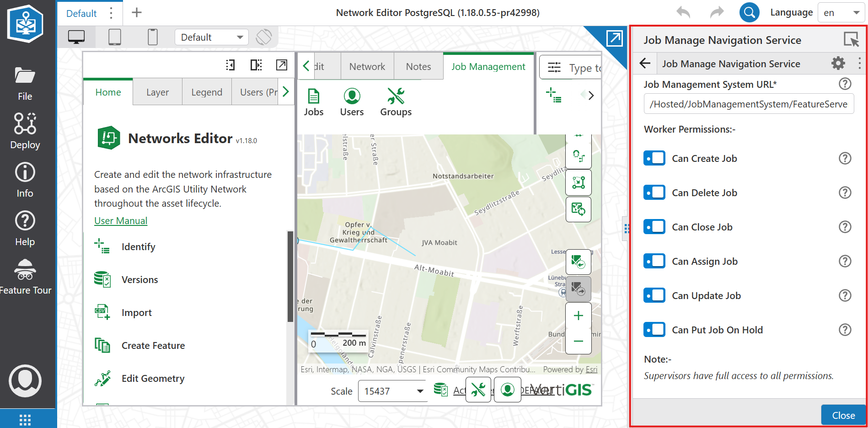Click the Home panel vertical scrollbar
This screenshot has height=428, width=868.
[x=290, y=277]
